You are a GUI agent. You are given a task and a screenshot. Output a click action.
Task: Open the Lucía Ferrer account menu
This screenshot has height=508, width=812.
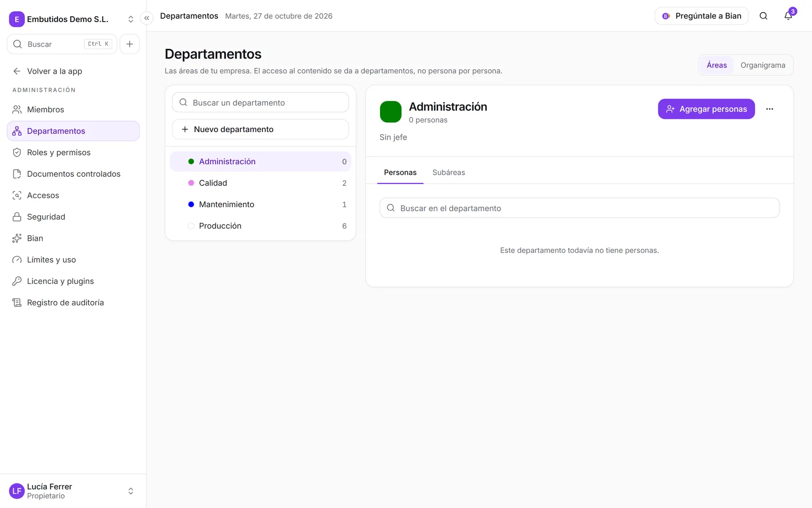pyautogui.click(x=73, y=491)
